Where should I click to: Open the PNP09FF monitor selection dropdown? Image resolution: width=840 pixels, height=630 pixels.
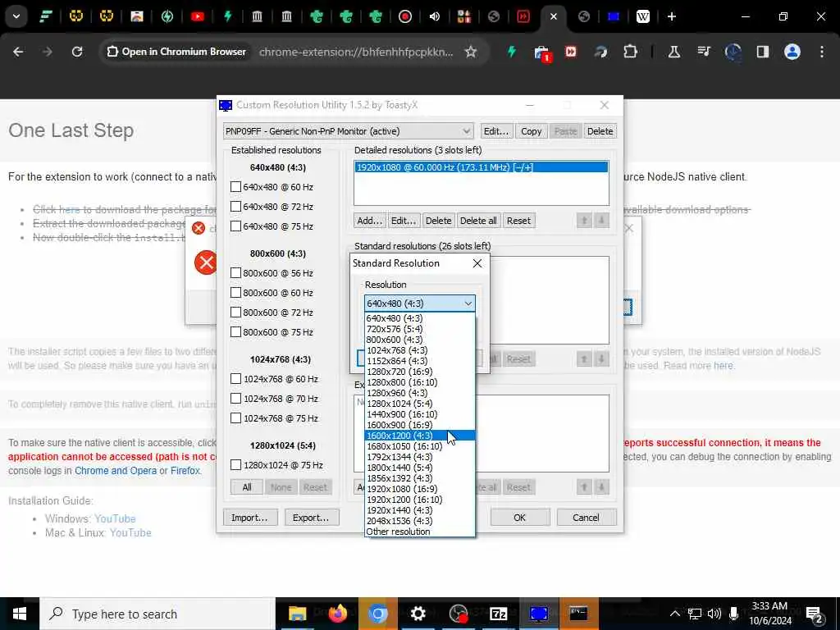coord(348,131)
